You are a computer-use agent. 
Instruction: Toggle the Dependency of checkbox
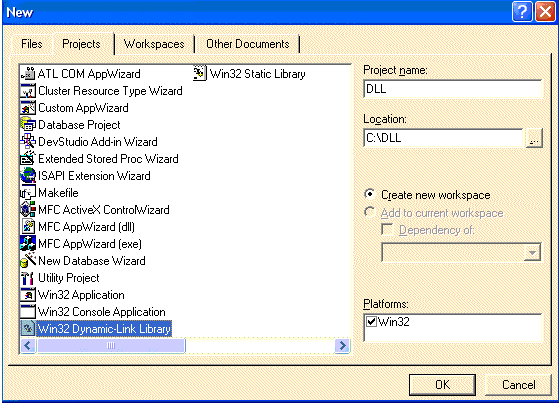388,230
